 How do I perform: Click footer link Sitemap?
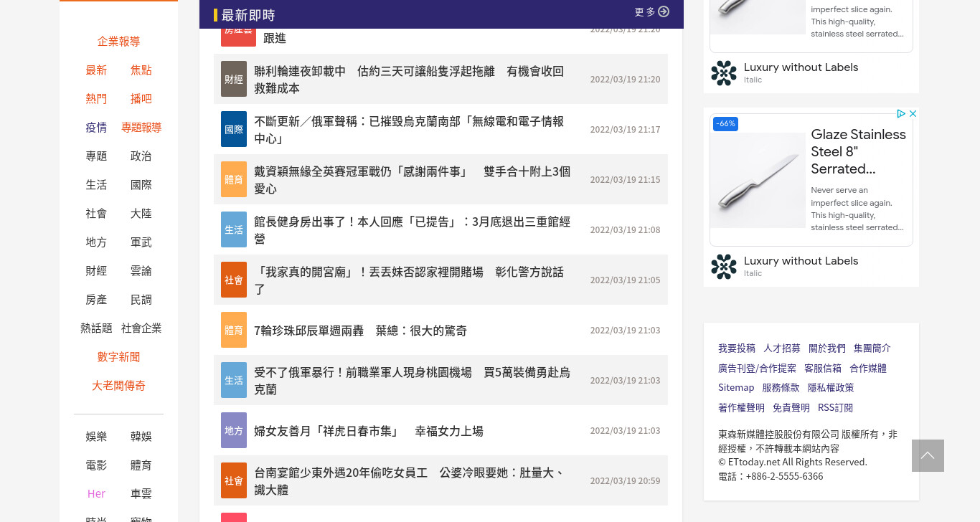coord(736,388)
